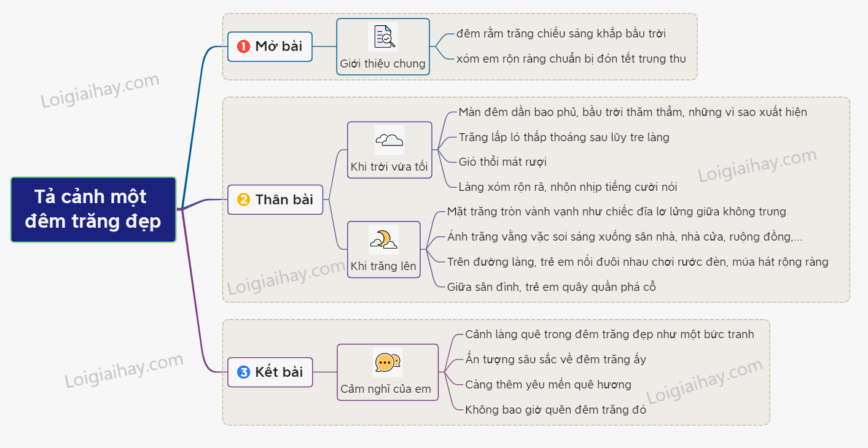Click the yellow number 2 badge
The image size is (868, 448).
(x=244, y=199)
